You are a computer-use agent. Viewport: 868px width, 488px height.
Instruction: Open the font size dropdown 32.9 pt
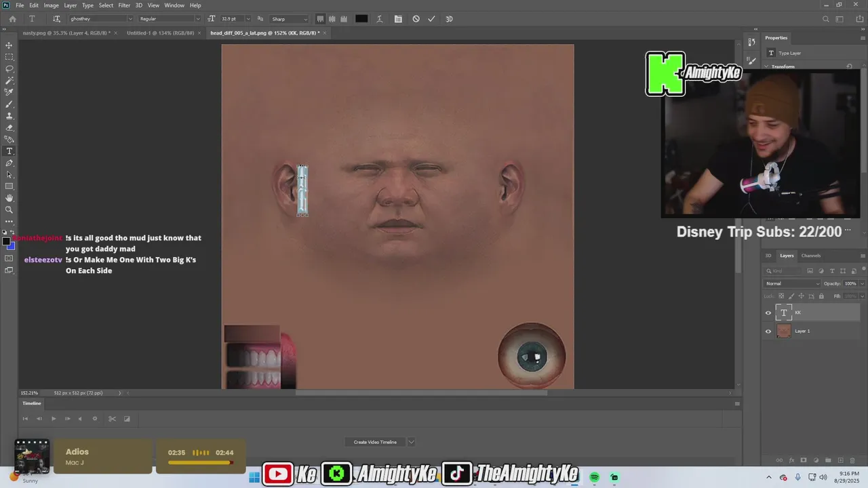coord(247,19)
